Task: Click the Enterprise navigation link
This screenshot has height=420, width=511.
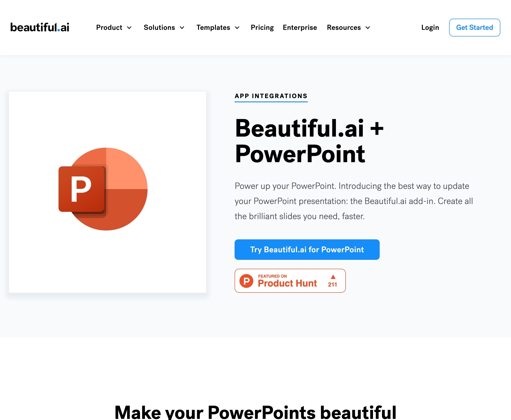Action: point(300,28)
